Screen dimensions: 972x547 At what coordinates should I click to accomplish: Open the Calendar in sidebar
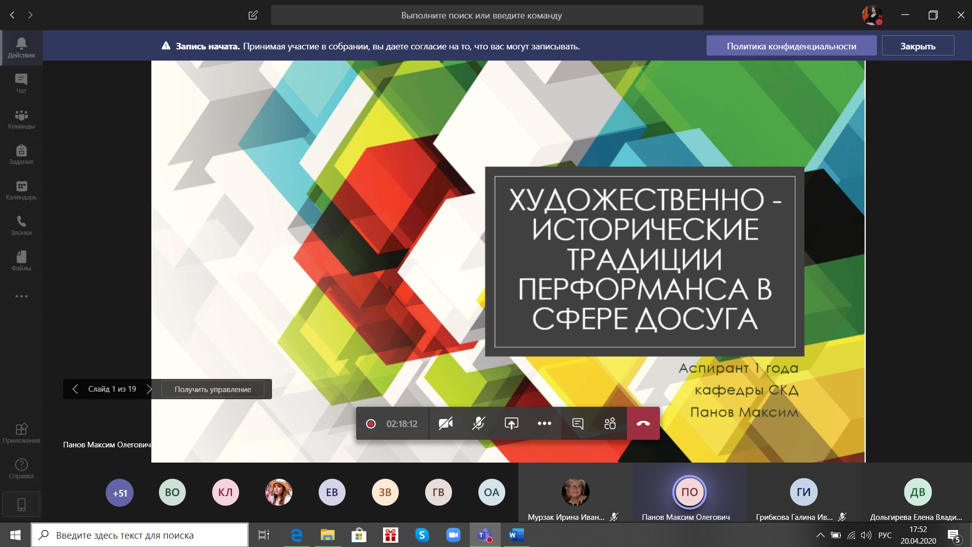(x=21, y=190)
